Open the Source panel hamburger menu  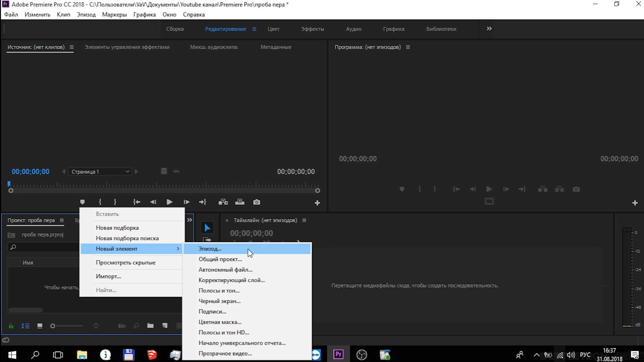[71, 47]
